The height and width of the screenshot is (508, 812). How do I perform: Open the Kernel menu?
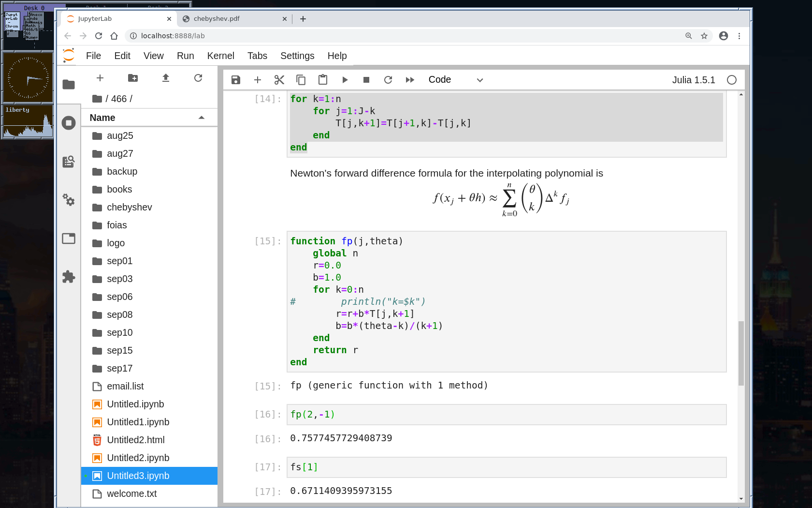tap(220, 56)
